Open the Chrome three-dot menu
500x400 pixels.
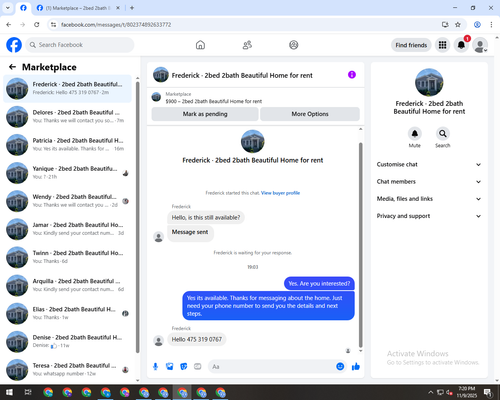(x=491, y=25)
